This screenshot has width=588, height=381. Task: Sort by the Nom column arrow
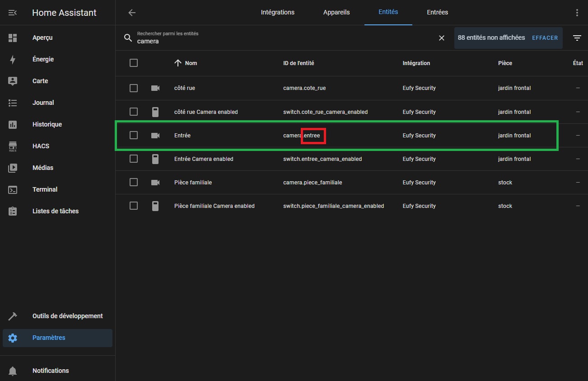coord(178,63)
